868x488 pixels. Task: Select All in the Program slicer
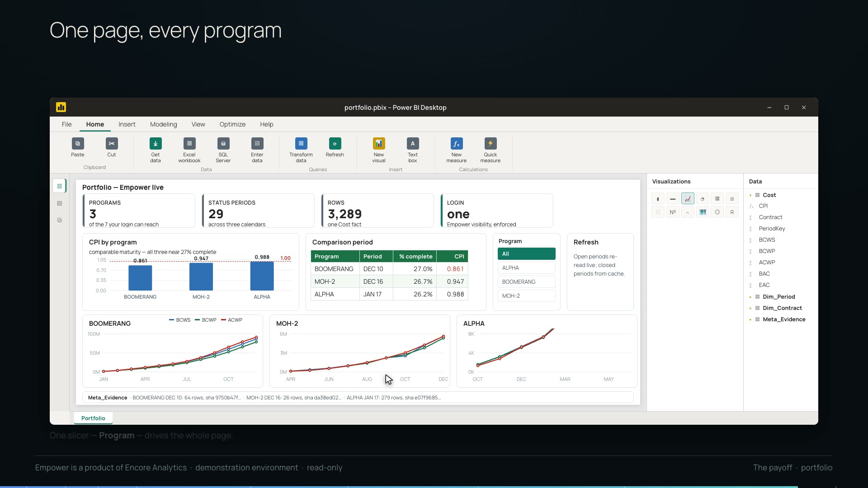[x=526, y=254]
